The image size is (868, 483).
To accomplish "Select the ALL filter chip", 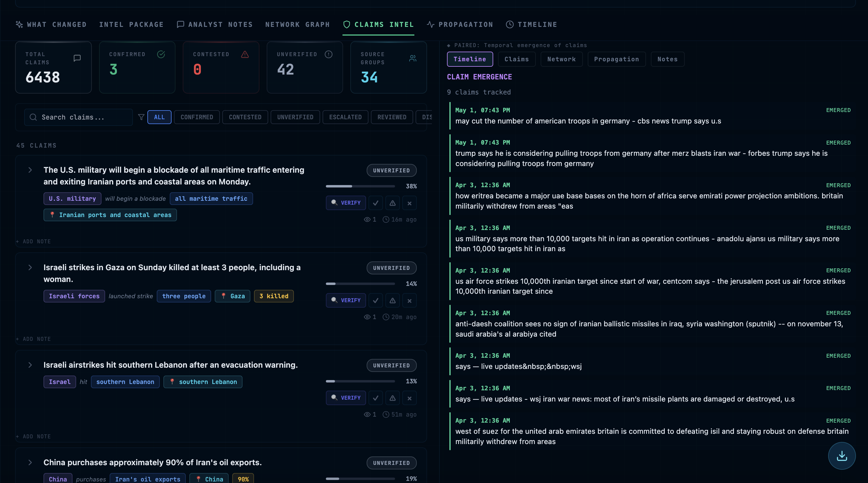I will tap(159, 117).
